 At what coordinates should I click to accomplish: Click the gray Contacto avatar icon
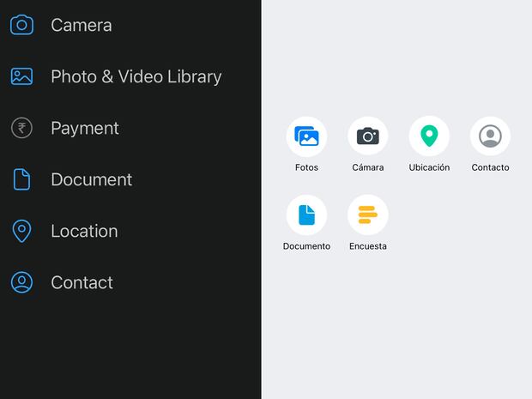pyautogui.click(x=490, y=136)
